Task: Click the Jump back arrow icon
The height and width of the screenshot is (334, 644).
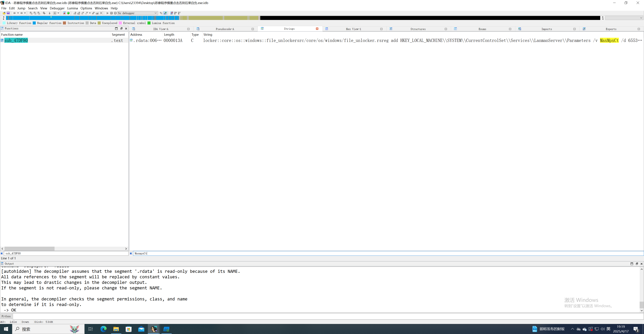Action: pos(14,13)
